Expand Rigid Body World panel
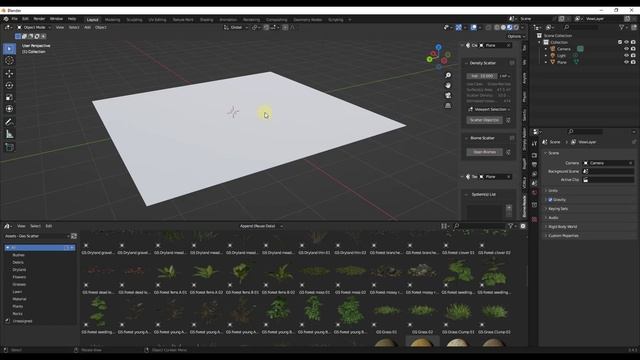The height and width of the screenshot is (360, 640). 562,227
